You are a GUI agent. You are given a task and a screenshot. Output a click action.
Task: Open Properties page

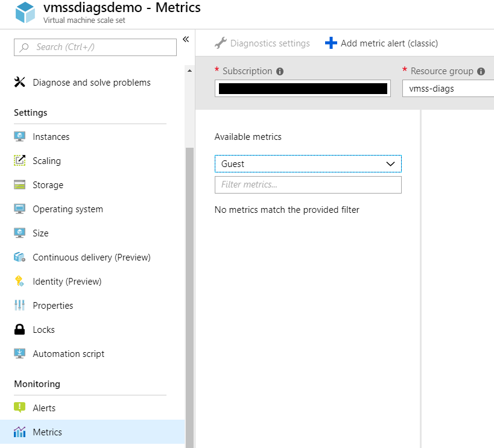(x=53, y=306)
